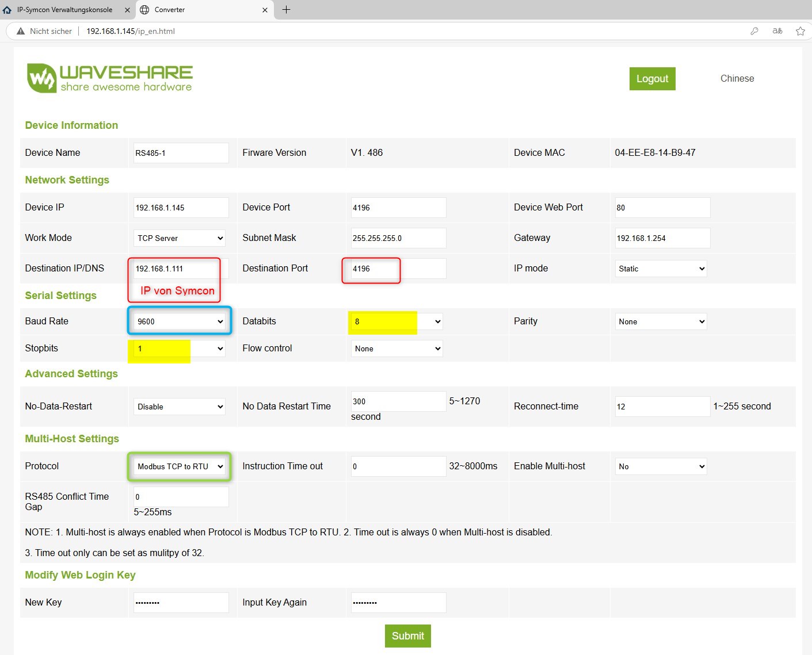Switch to IP-Symcon Verwaltungskonsole tab

point(64,10)
